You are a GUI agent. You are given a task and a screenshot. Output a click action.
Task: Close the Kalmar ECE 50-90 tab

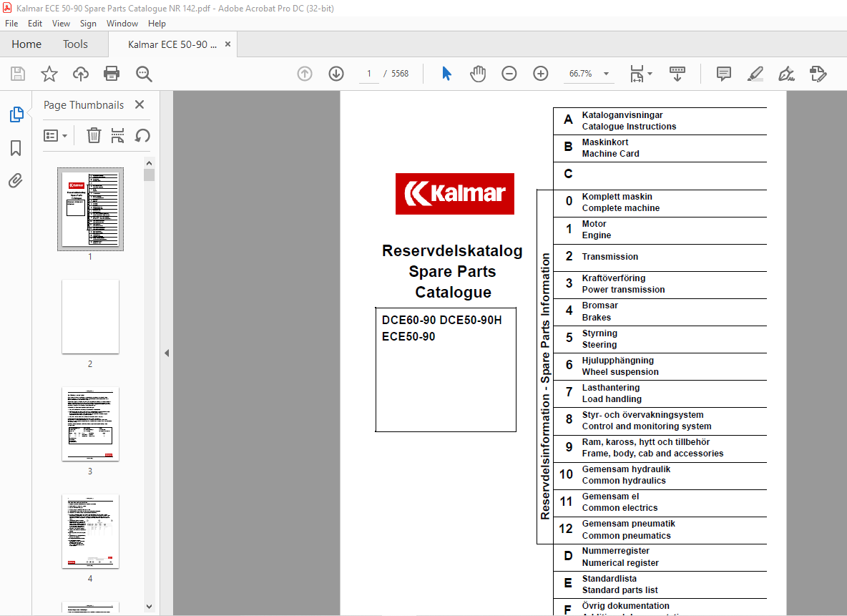(x=228, y=44)
